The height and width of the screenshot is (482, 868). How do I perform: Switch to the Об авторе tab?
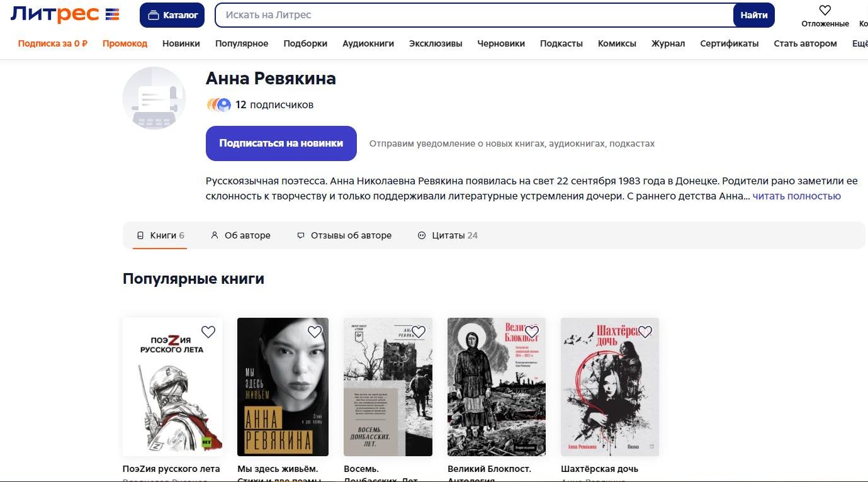(240, 235)
